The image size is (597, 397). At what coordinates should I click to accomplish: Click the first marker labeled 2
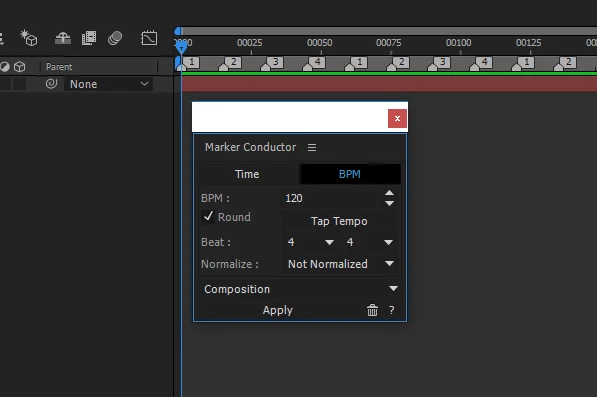click(x=234, y=62)
